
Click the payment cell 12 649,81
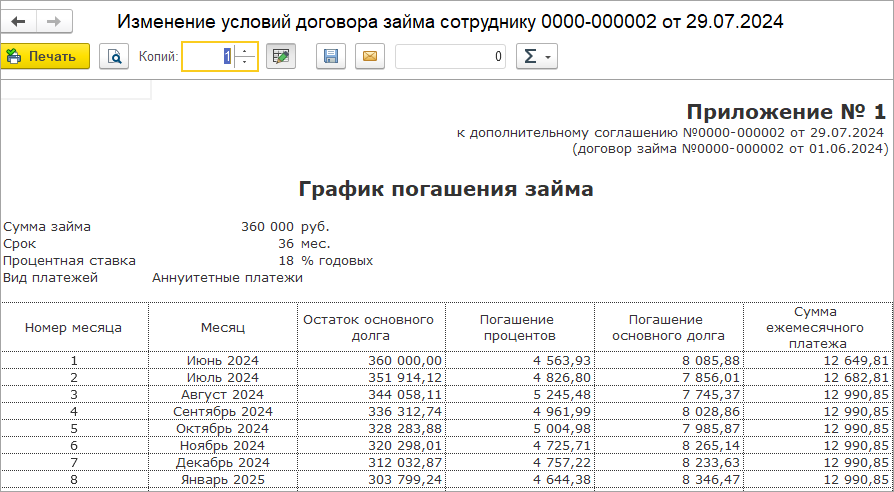pyautogui.click(x=818, y=360)
